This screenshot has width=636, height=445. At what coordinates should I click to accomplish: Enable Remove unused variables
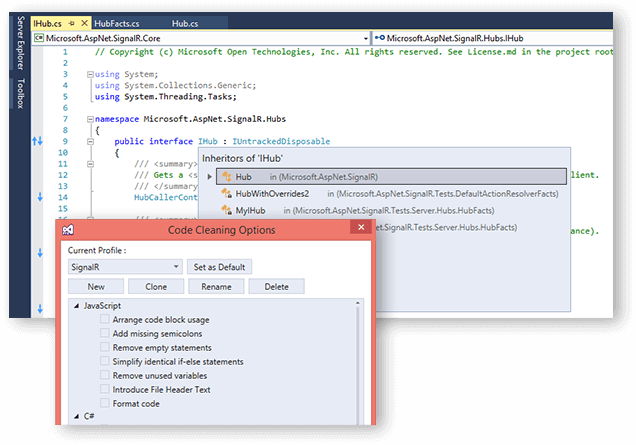pos(105,375)
